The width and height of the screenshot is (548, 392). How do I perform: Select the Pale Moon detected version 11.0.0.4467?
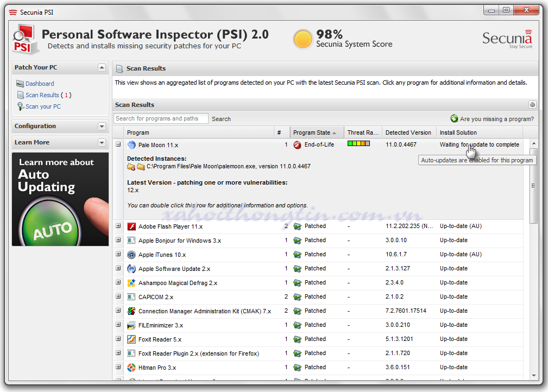point(401,144)
